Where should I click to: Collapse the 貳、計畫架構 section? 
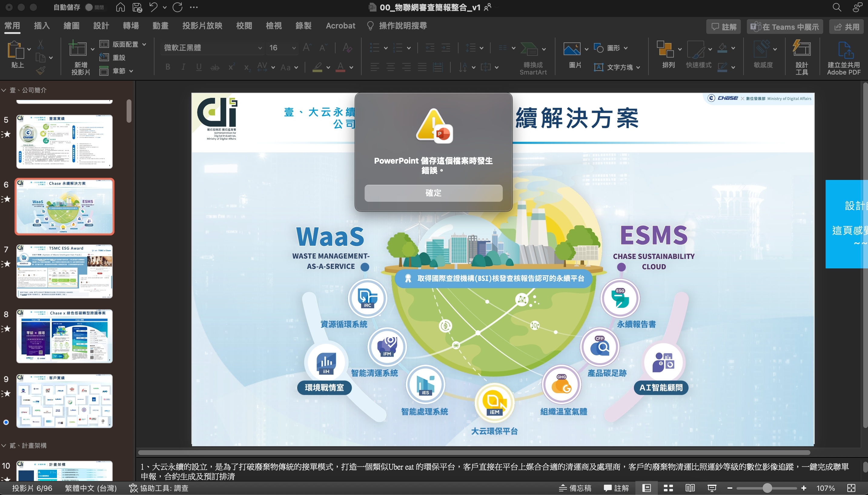tap(4, 445)
